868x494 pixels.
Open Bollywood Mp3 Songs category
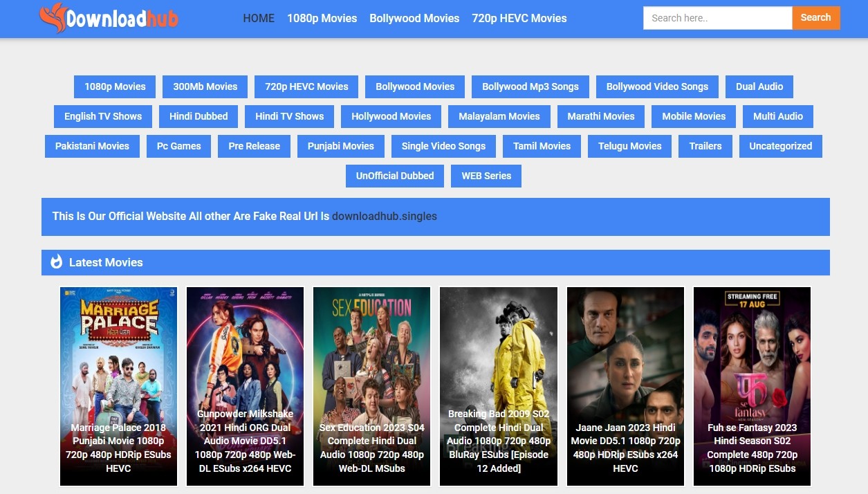[530, 86]
